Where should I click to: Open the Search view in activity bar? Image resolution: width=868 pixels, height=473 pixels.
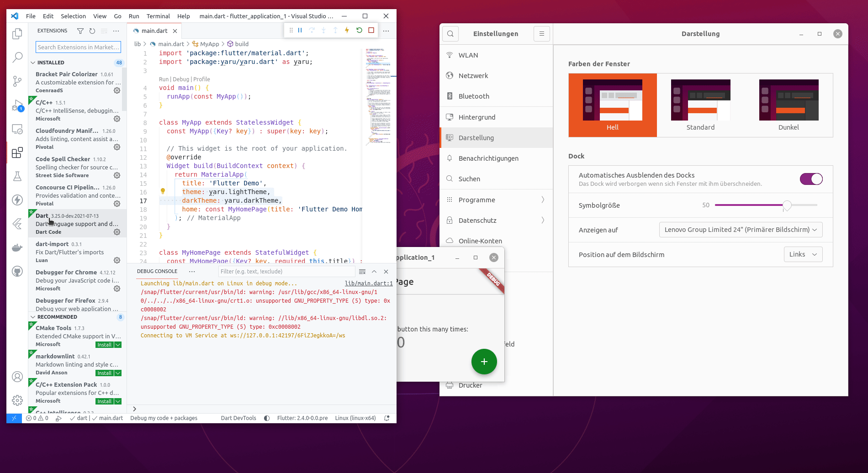click(17, 58)
